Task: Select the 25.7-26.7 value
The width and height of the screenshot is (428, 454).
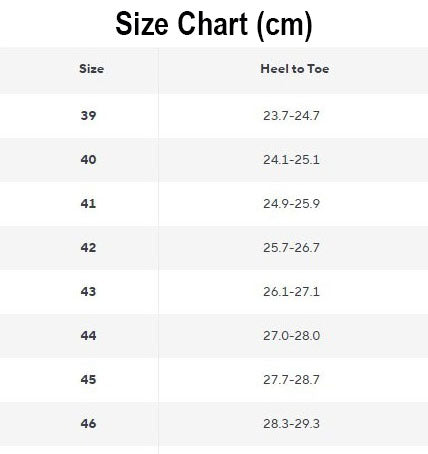Action: pos(291,248)
